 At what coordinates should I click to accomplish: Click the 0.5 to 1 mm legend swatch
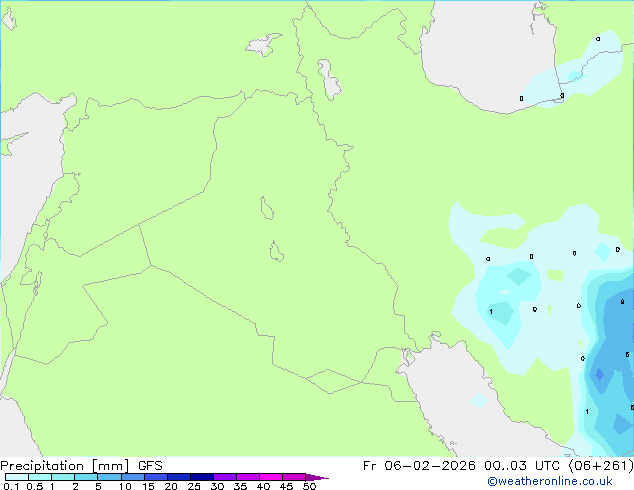[40, 477]
